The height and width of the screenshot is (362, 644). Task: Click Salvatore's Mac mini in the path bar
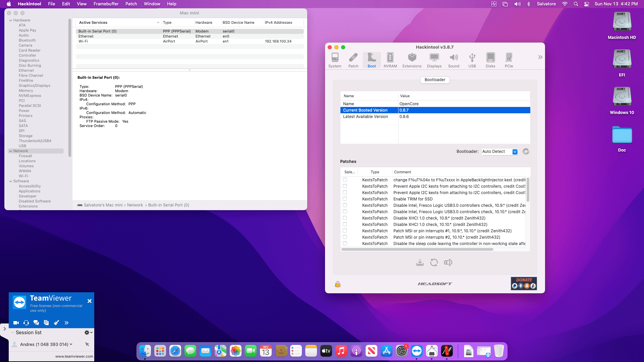click(103, 205)
